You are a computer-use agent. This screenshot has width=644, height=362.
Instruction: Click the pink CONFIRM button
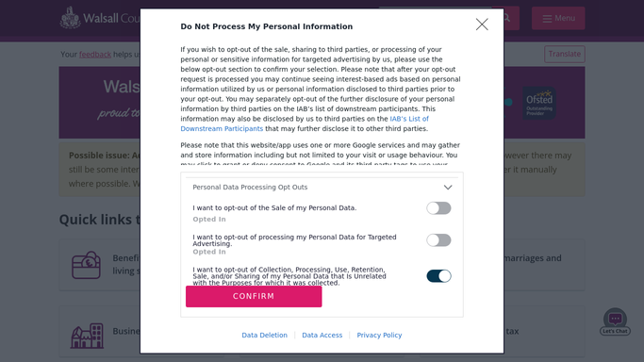tap(254, 296)
